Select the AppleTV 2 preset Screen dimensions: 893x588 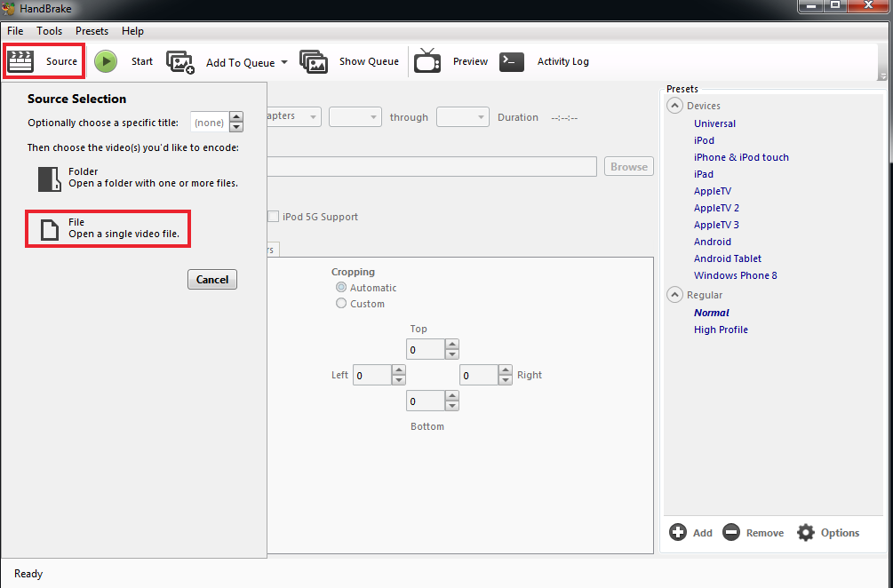point(716,208)
